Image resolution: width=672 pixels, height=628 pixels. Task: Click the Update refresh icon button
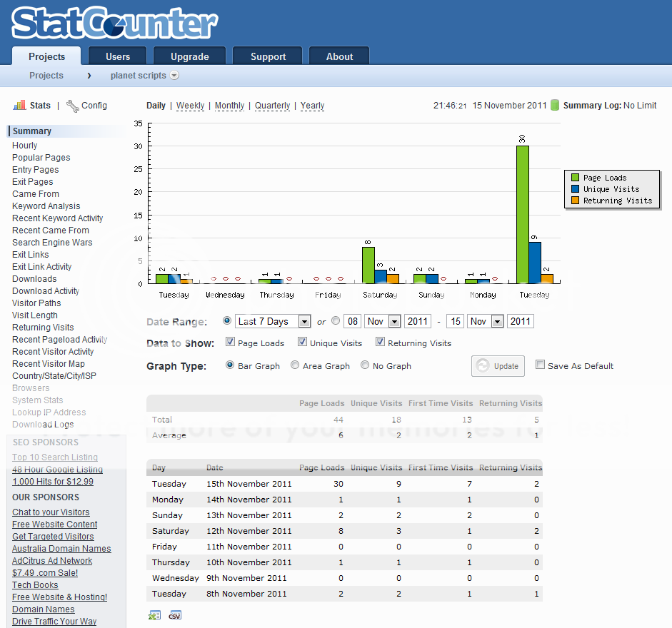point(498,366)
